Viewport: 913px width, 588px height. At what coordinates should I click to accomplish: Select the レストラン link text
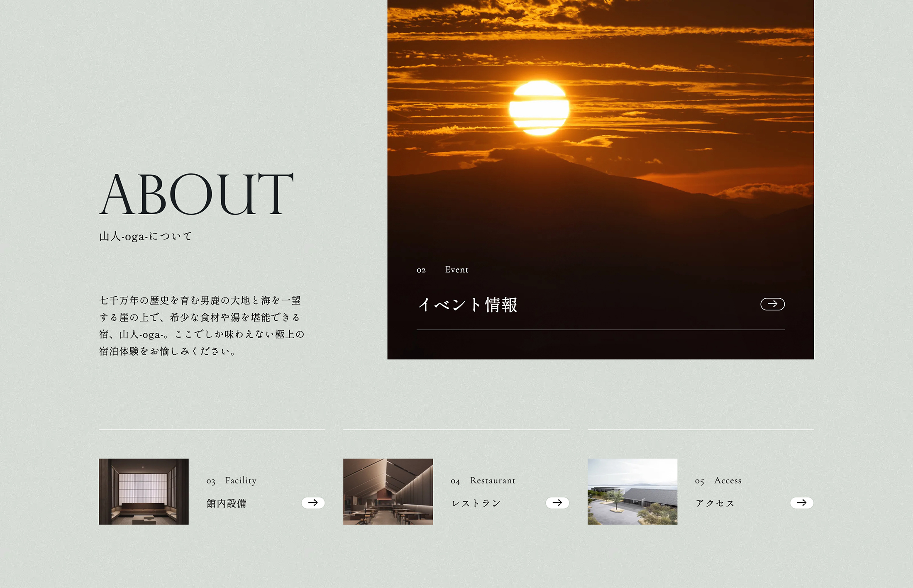pyautogui.click(x=476, y=503)
